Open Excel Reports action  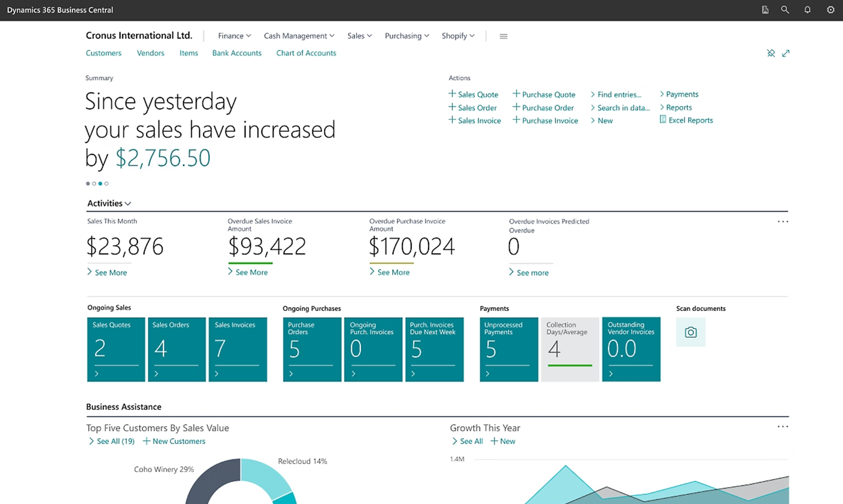pos(686,120)
